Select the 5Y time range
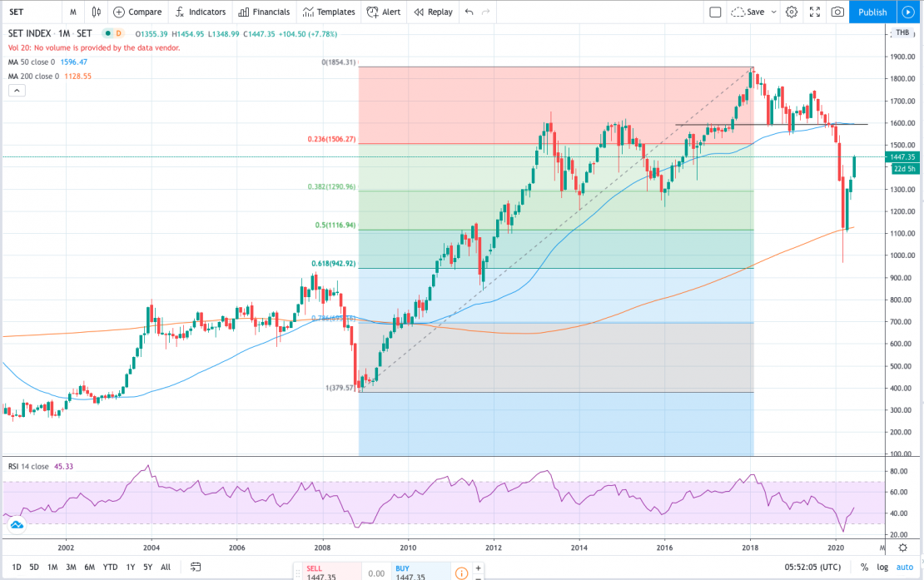The image size is (924, 580). 147,568
